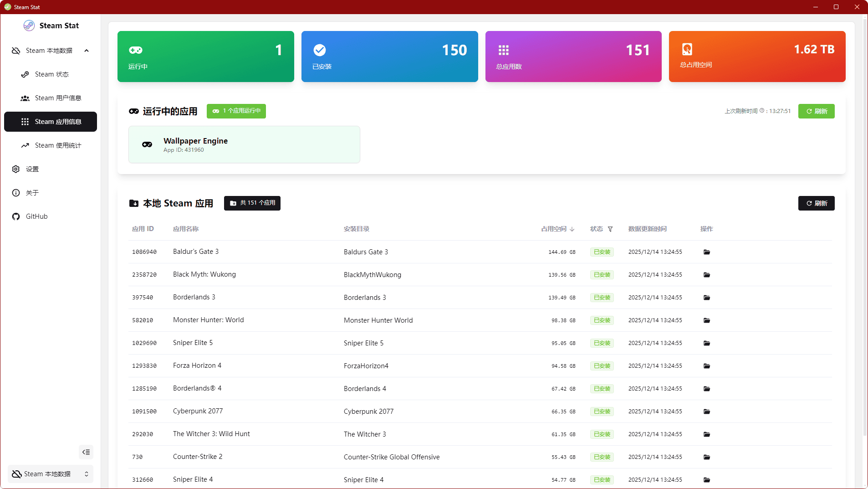Collapse the Steam 本地数据 sidebar group
Viewport: 868px width, 489px height.
point(87,51)
